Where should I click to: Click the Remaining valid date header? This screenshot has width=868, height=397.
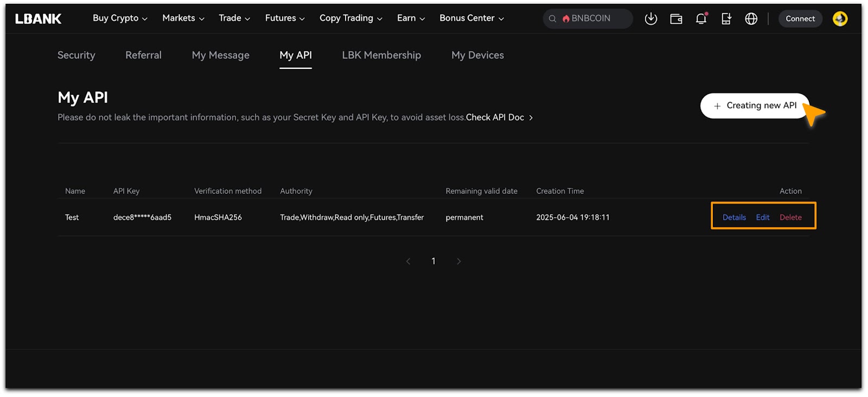[x=482, y=191]
